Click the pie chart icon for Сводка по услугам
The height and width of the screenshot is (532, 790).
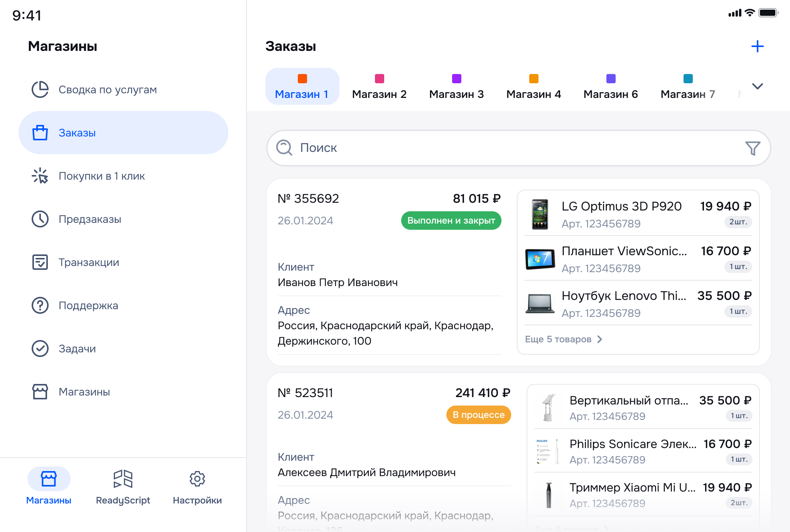tap(40, 89)
